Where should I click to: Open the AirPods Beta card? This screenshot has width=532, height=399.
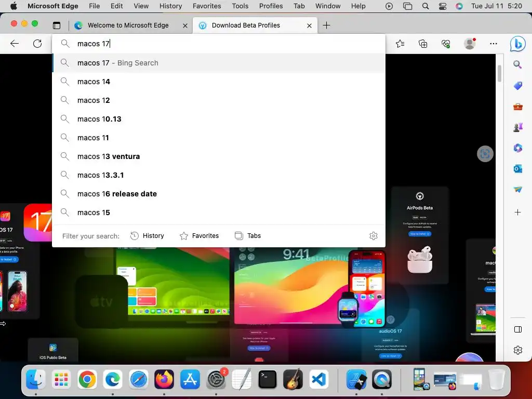[420, 235]
